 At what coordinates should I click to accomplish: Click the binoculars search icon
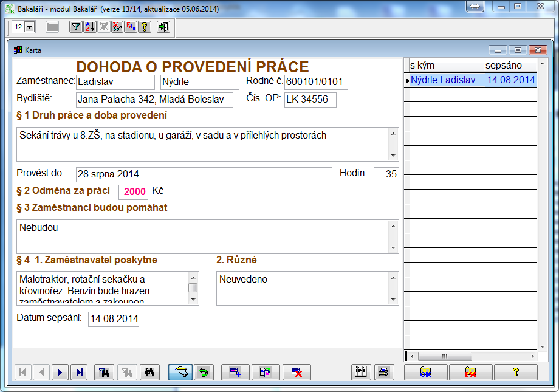coord(148,372)
